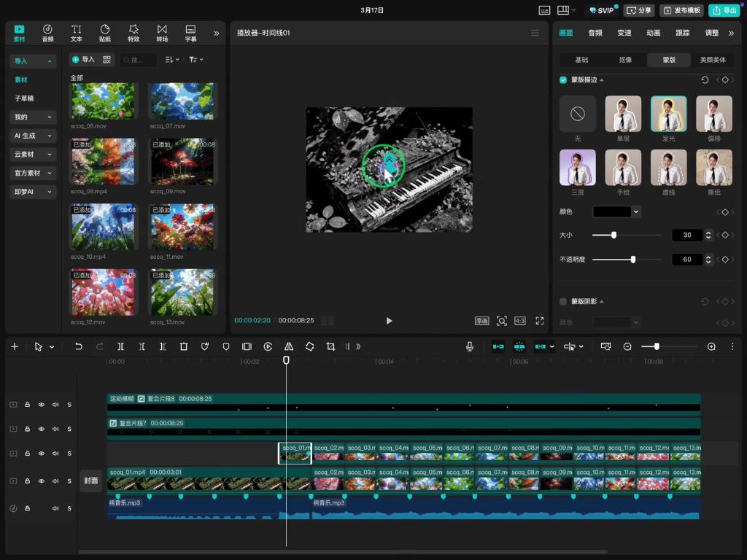Click the marker shield icon in timeline toolbar

(226, 346)
